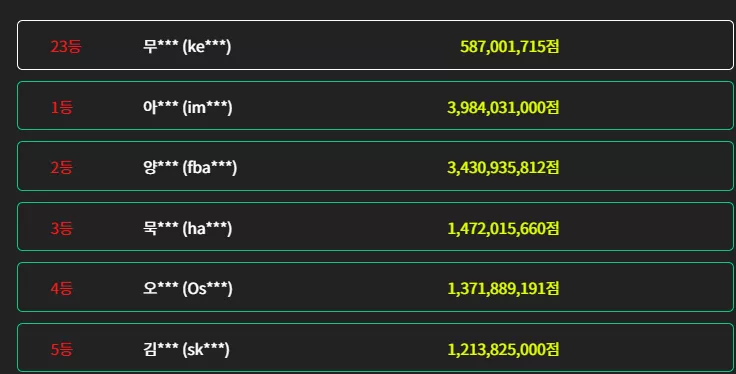Click the 1,472,015,660점 score
The height and width of the screenshot is (374, 736).
point(503,229)
